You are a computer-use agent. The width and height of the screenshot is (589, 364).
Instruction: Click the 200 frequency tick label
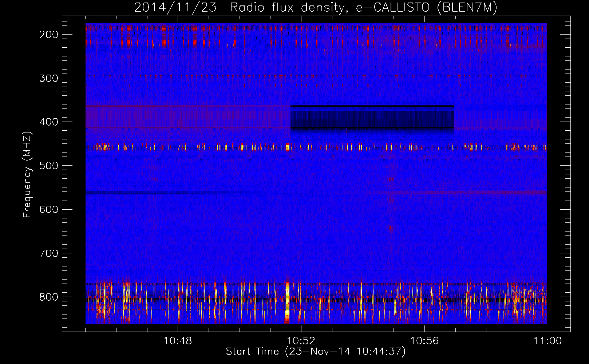(x=49, y=35)
